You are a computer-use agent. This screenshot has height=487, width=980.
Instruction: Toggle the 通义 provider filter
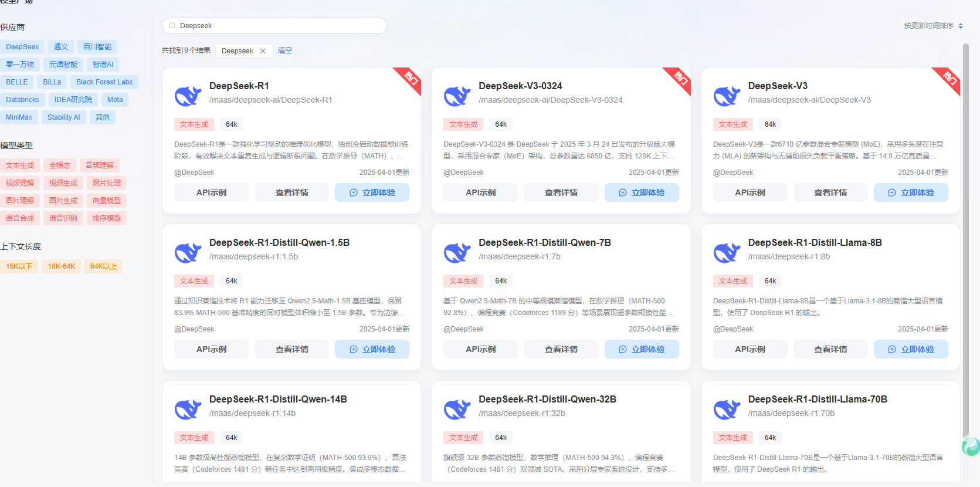(x=61, y=47)
